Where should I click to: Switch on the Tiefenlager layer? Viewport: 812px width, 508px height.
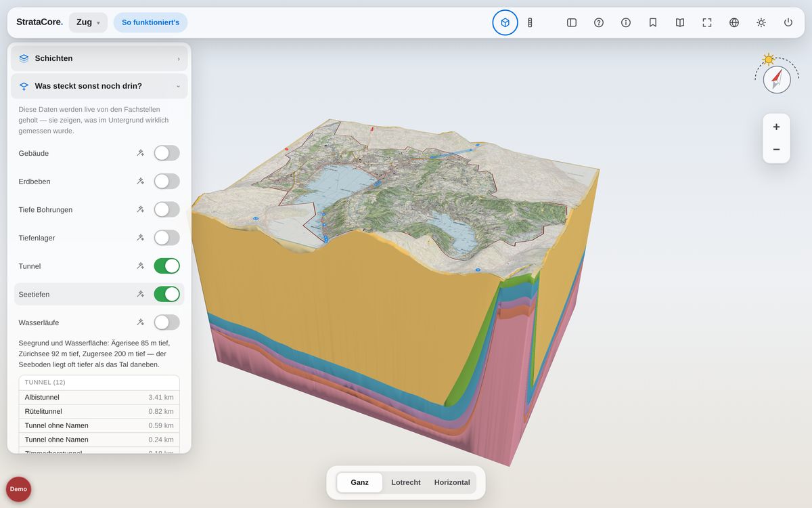point(167,238)
